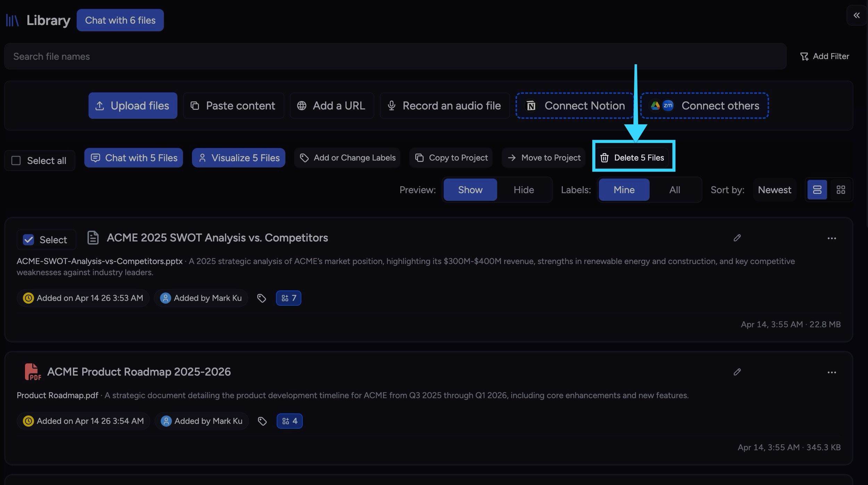Screen dimensions: 868x485
Task: Open Chat with 6 files
Action: (x=120, y=20)
